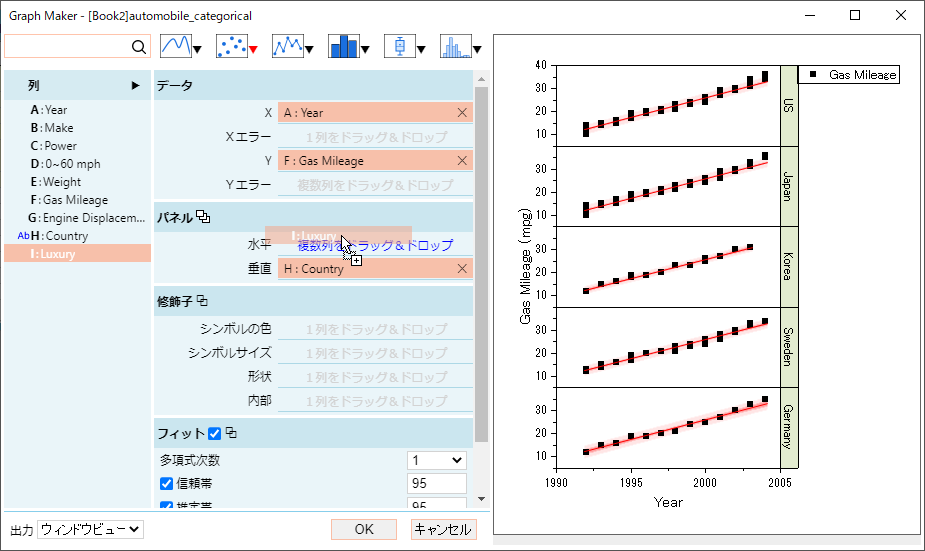Open the line+symbol plot dropdown arrow

click(x=309, y=50)
